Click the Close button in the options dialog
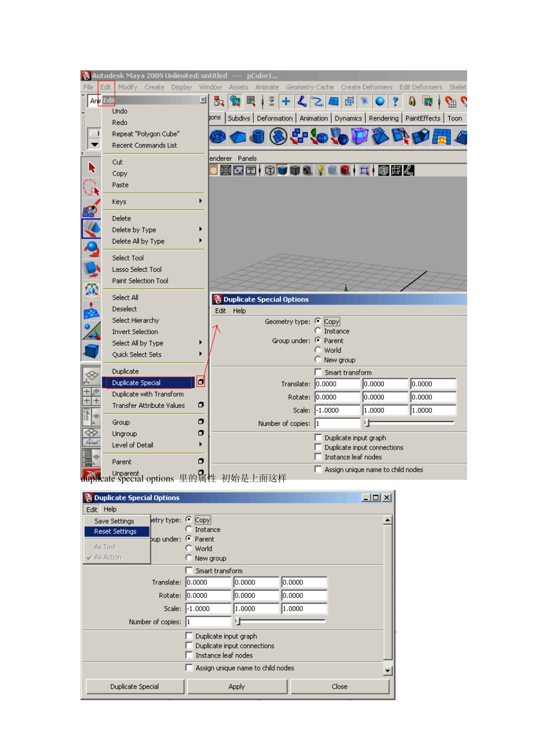The width and height of the screenshot is (534, 756). 340,686
